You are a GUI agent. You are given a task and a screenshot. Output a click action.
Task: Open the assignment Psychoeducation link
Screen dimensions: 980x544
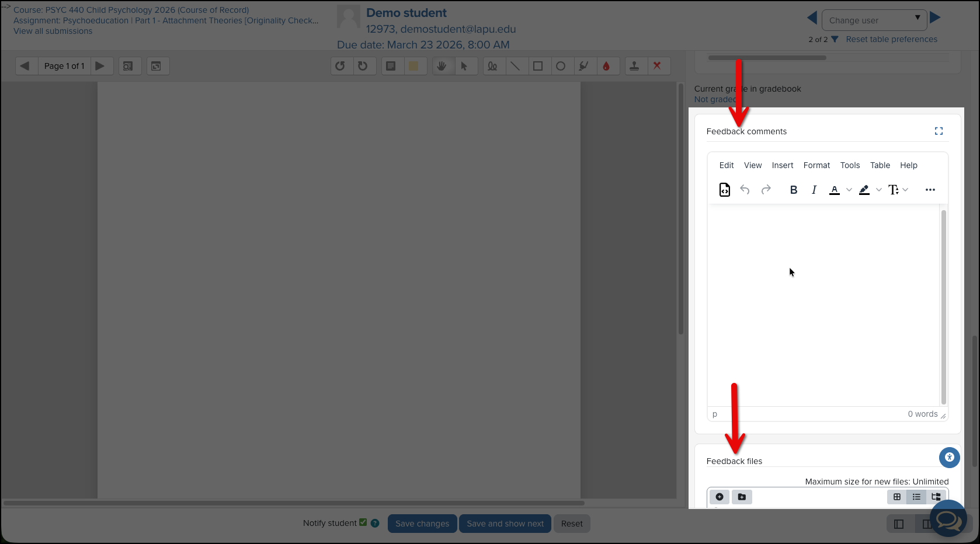166,20
